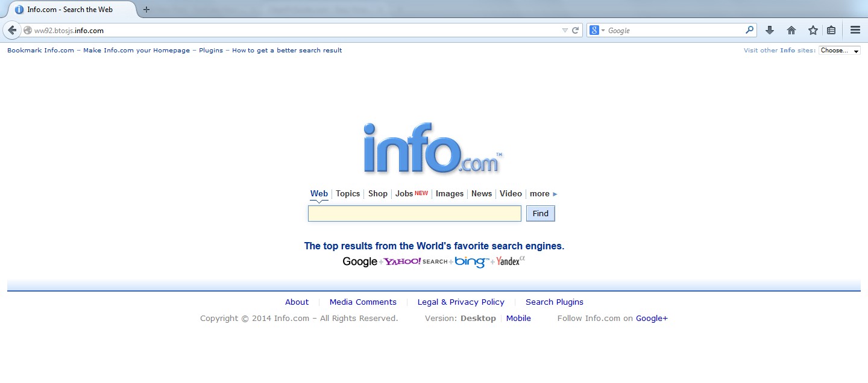
Task: Open the About footer link
Action: pyautogui.click(x=297, y=302)
